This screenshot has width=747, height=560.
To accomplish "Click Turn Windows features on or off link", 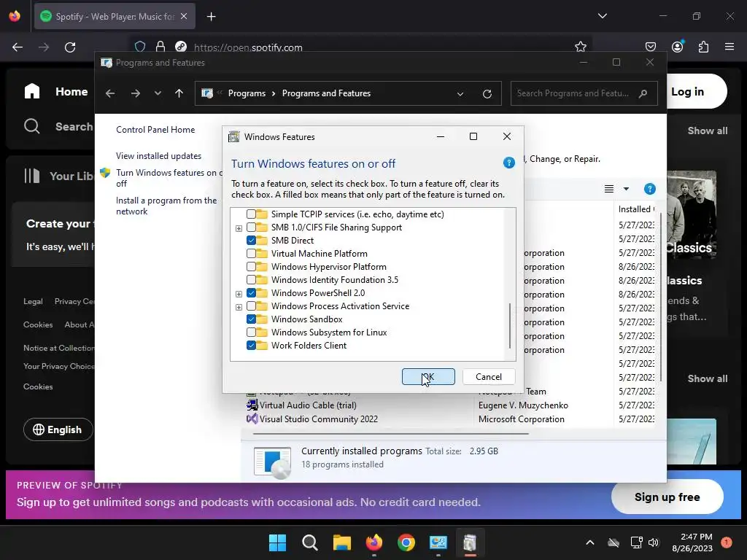I will [169, 178].
